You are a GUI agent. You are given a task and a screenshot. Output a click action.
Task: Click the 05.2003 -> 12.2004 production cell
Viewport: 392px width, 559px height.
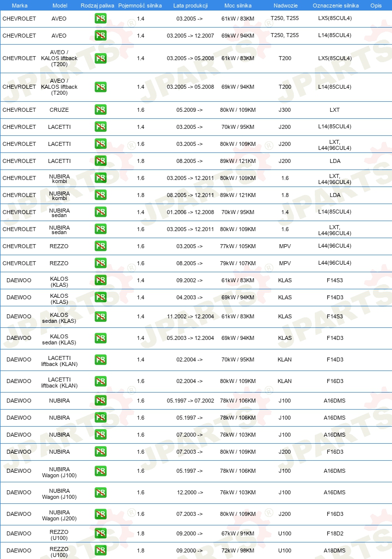[190, 338]
